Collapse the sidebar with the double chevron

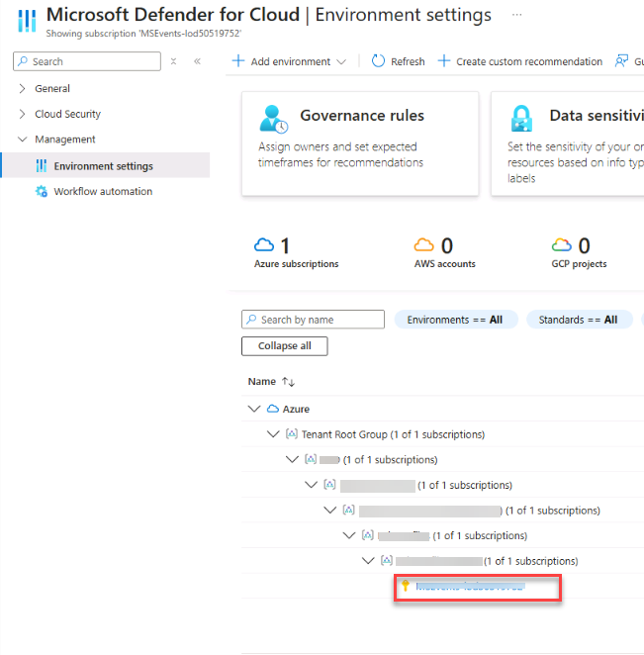pos(197,61)
